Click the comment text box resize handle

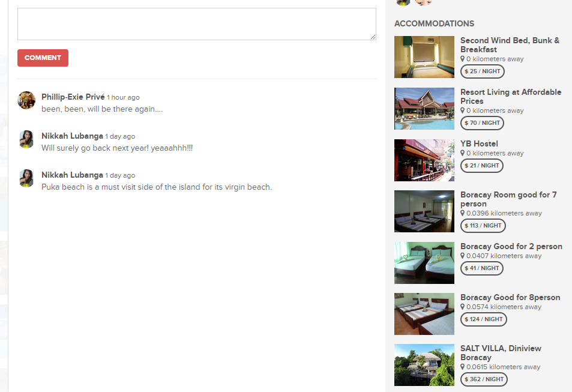(373, 37)
